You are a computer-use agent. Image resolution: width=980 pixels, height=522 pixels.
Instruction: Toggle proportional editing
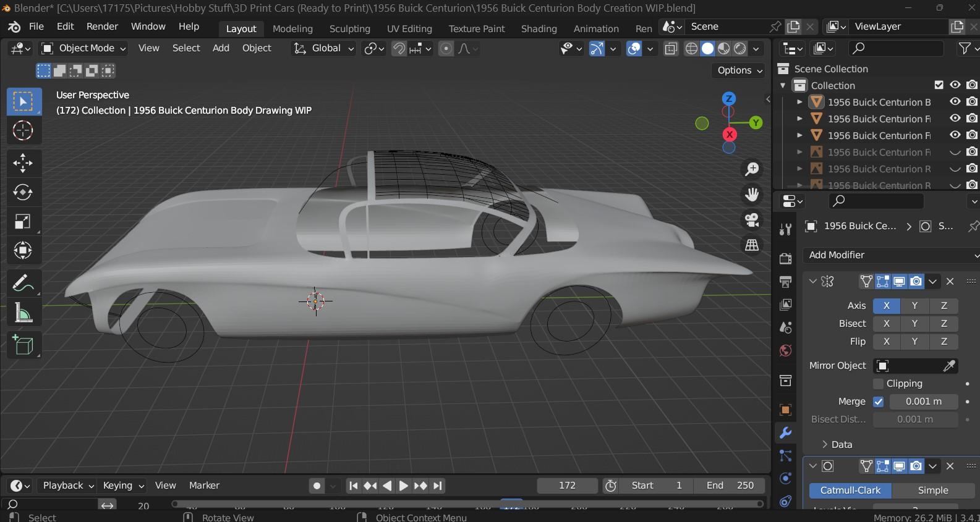446,49
